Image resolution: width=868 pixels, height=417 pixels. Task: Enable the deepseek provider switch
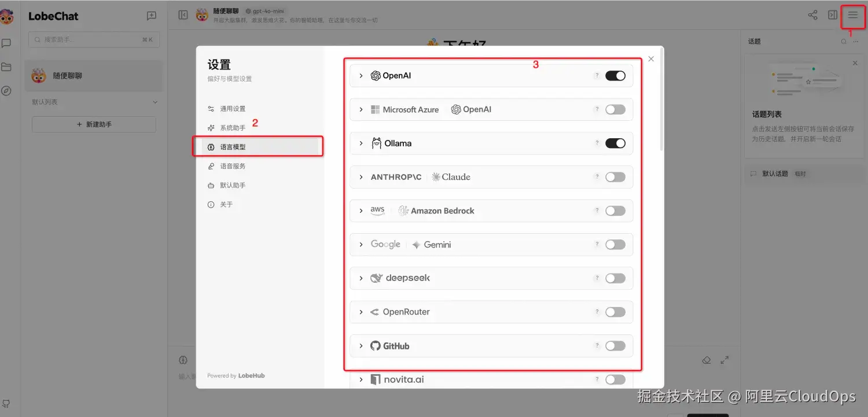(x=615, y=278)
